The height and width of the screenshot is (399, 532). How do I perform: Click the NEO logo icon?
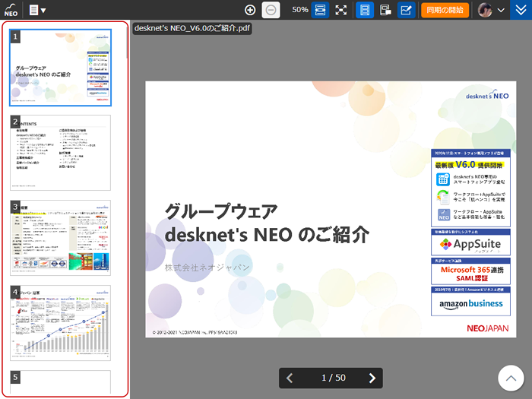click(x=11, y=10)
